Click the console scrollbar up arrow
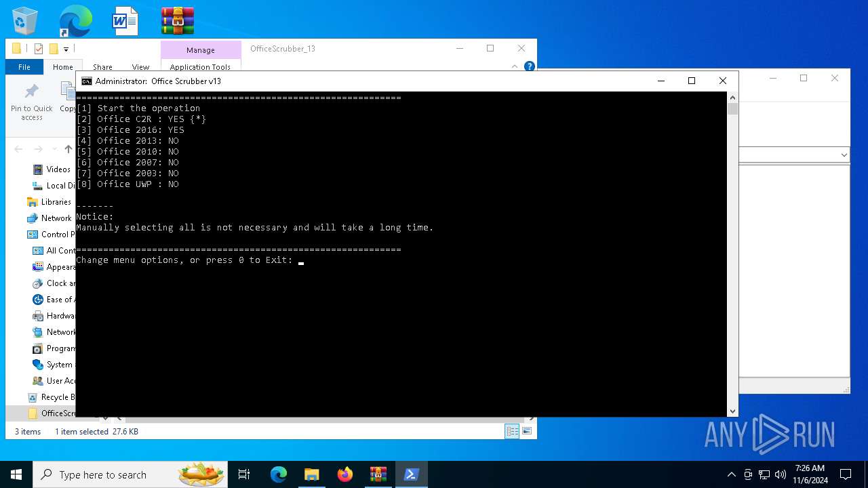 pyautogui.click(x=732, y=97)
